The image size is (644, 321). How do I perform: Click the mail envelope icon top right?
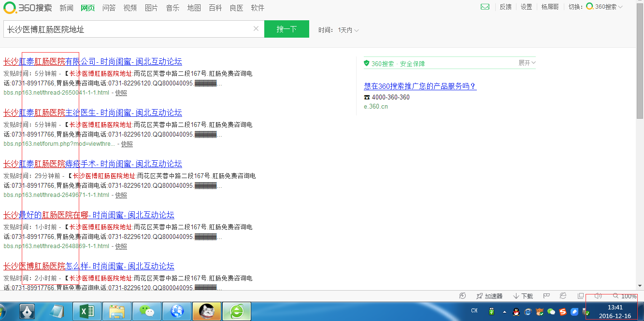coord(485,7)
